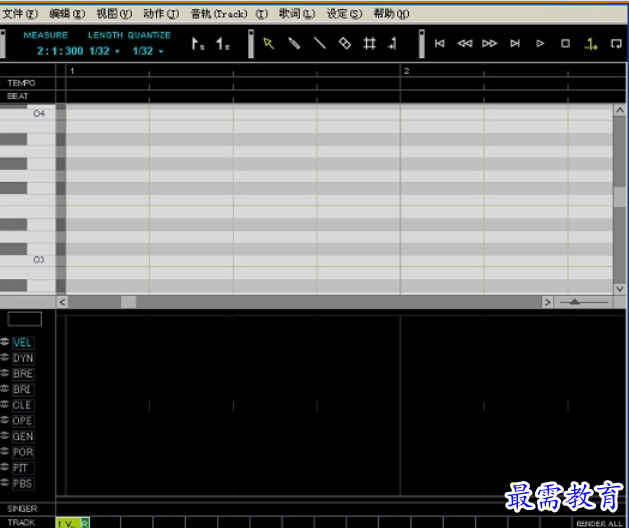The image size is (629, 528).
Task: Select PIT control parameter
Action: coord(22,468)
